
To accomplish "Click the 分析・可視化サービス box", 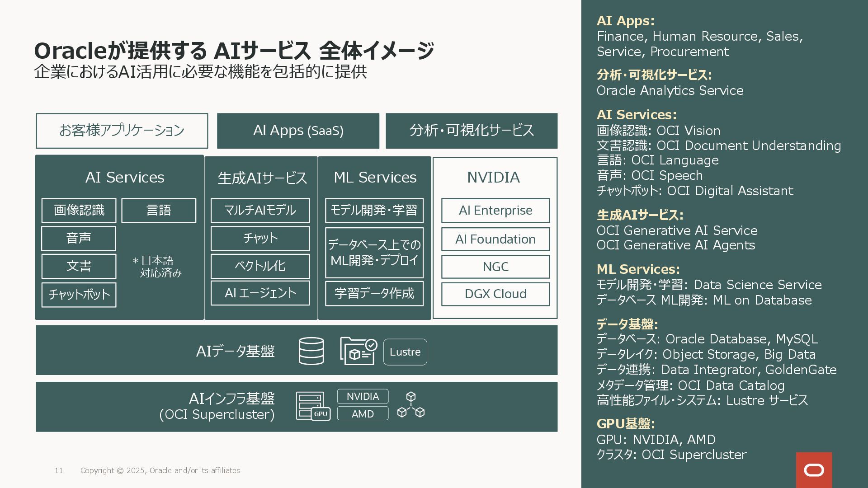I will point(472,131).
